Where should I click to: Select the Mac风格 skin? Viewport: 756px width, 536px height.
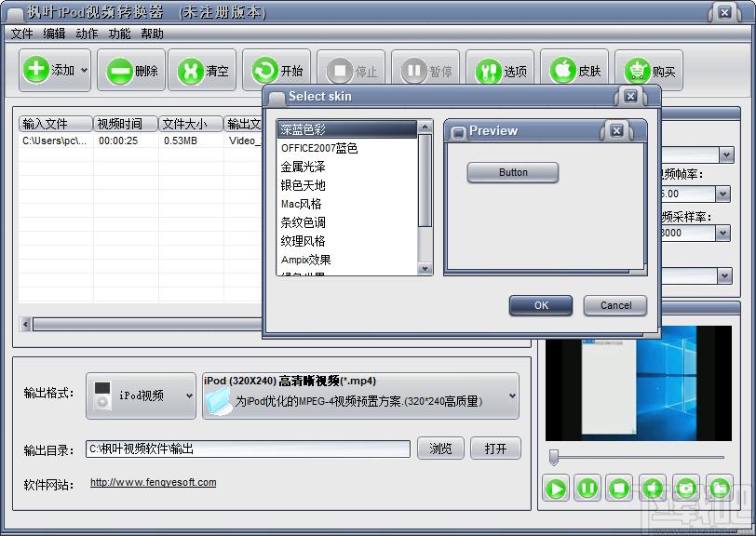click(x=347, y=204)
